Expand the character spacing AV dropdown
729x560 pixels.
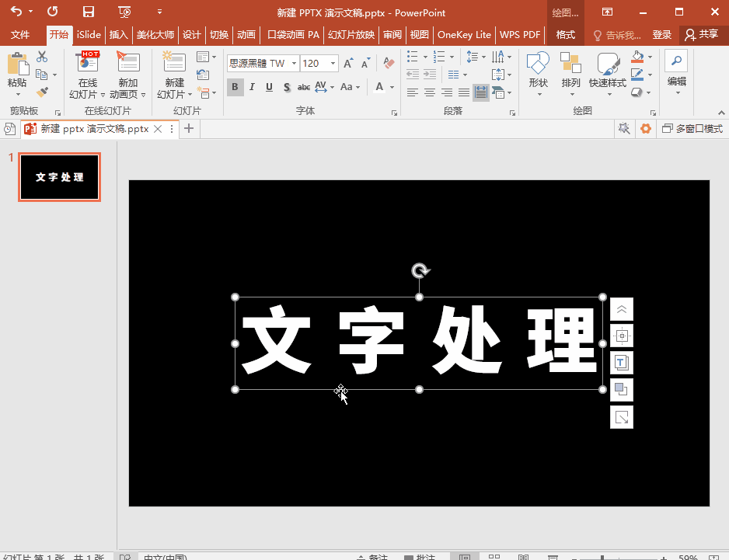pyautogui.click(x=332, y=87)
